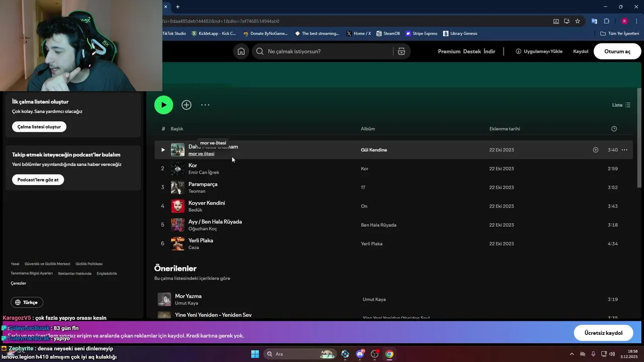Open the Browse icon in the search bar

point(401,51)
